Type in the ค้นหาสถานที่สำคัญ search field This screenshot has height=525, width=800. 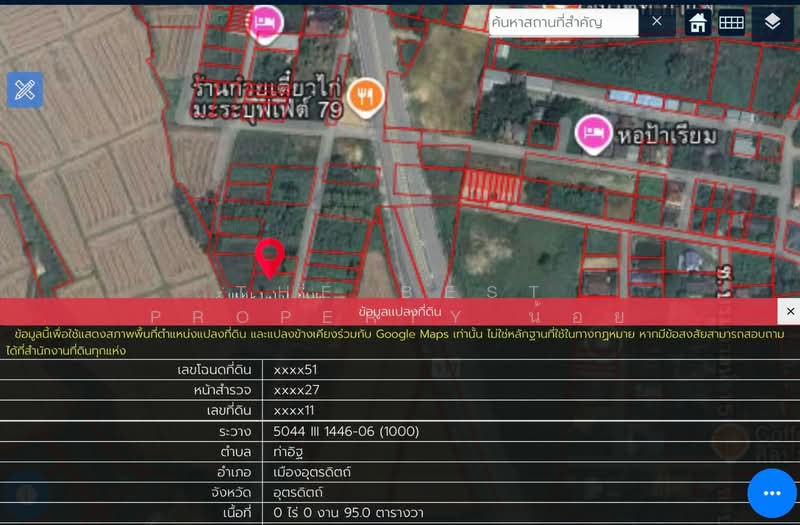pyautogui.click(x=563, y=22)
